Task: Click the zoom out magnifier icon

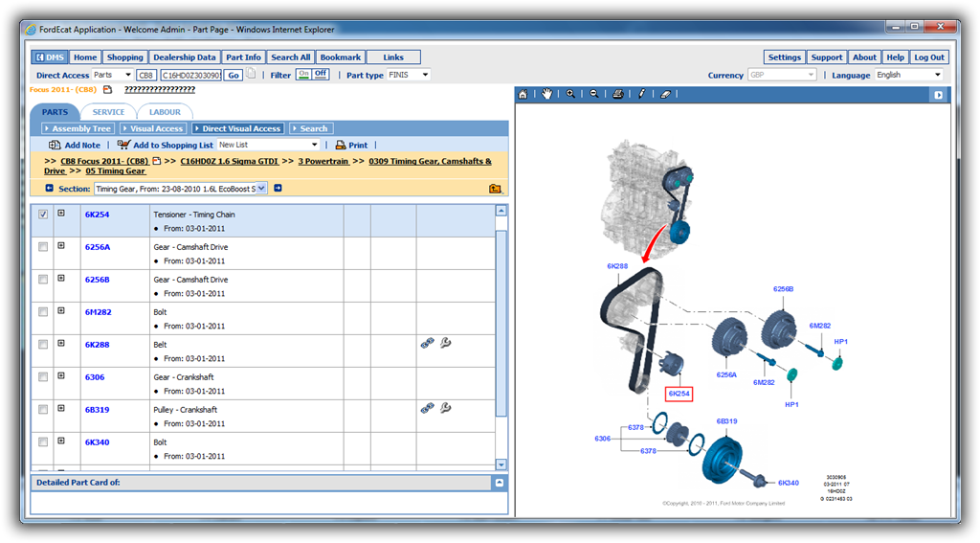Action: click(594, 94)
